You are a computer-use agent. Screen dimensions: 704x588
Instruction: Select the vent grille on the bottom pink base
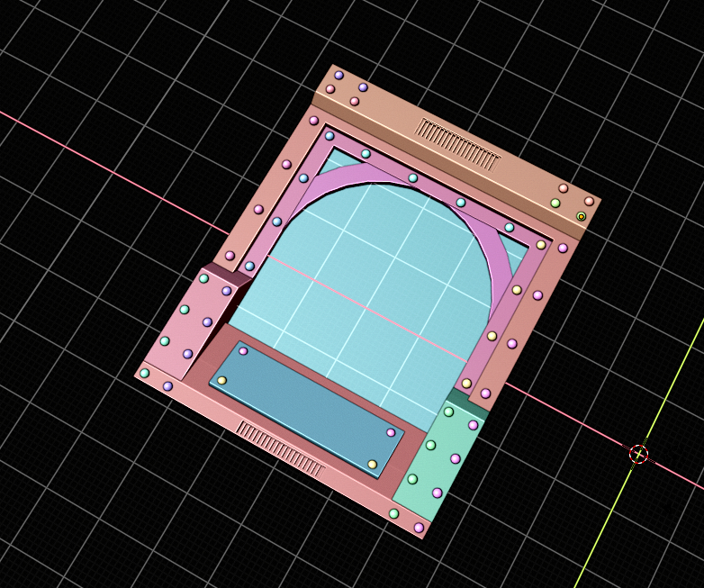pos(280,447)
